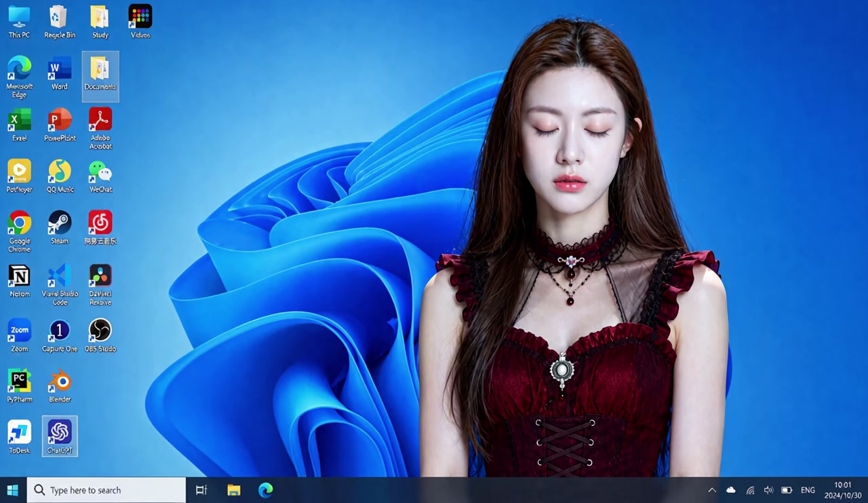Select the WeChat desktop shortcut

pyautogui.click(x=100, y=176)
